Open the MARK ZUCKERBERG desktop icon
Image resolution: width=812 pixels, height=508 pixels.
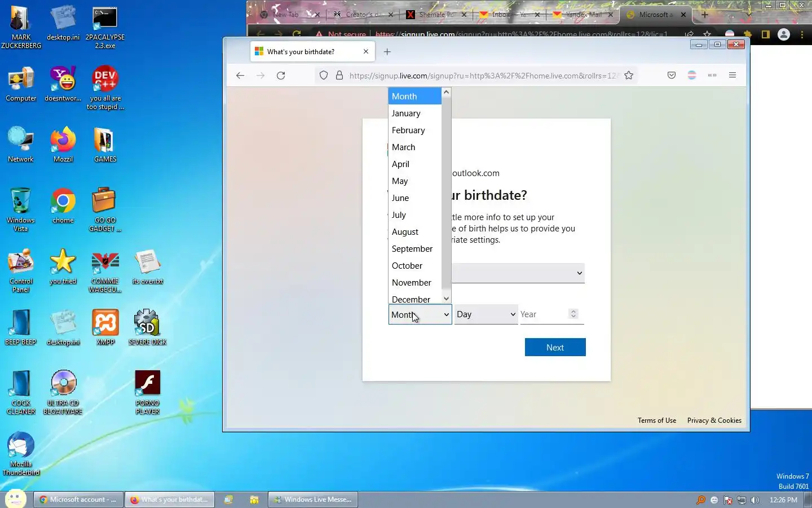pos(21,27)
